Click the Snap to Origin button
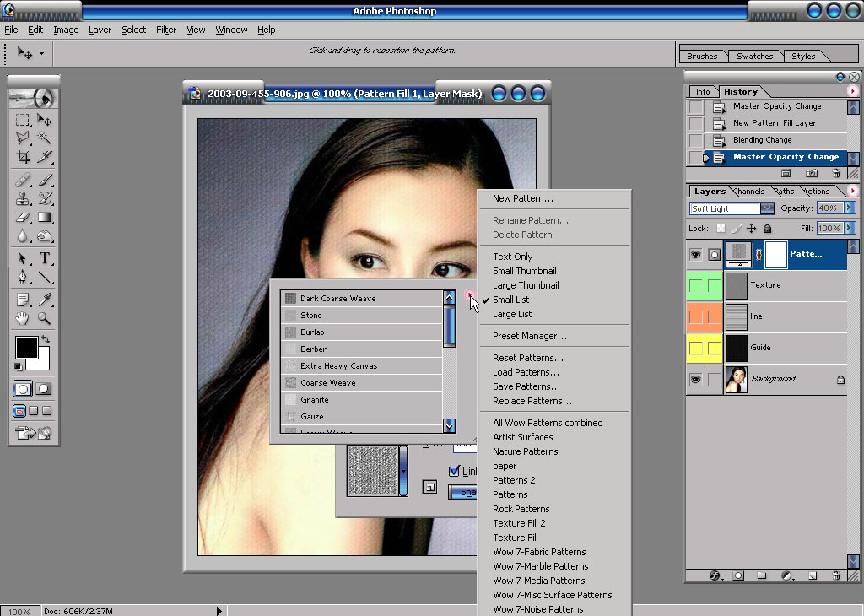 point(463,492)
